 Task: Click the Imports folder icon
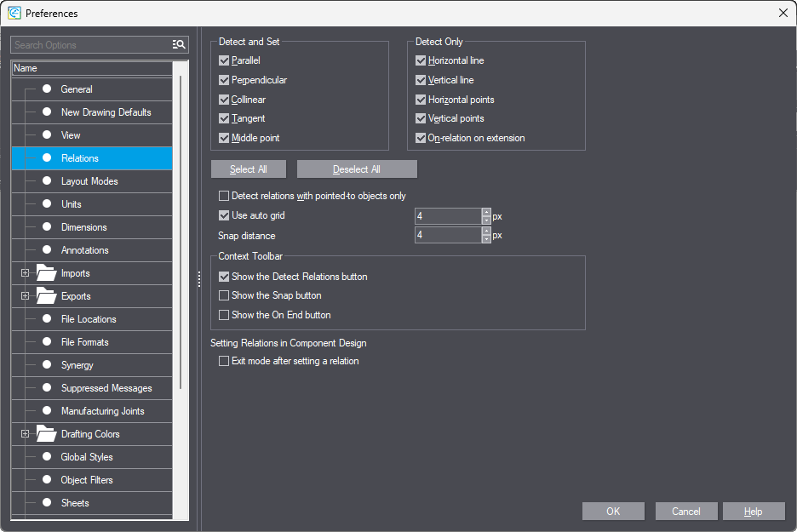click(x=46, y=273)
